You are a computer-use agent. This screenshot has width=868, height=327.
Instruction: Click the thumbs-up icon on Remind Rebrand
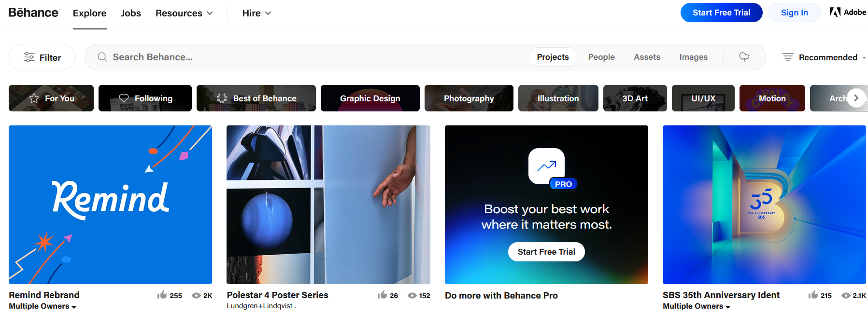coord(162,295)
